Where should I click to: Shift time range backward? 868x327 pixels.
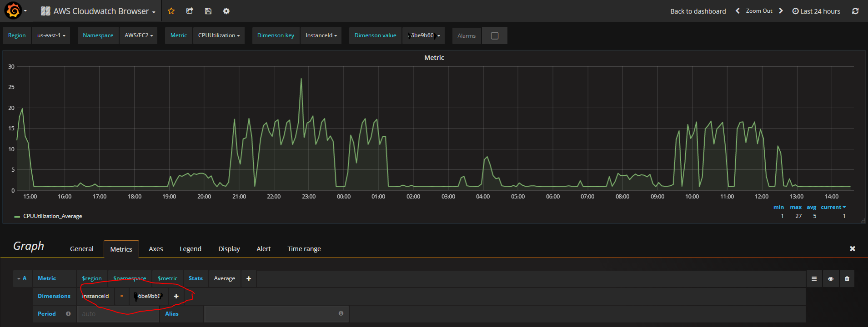click(738, 11)
